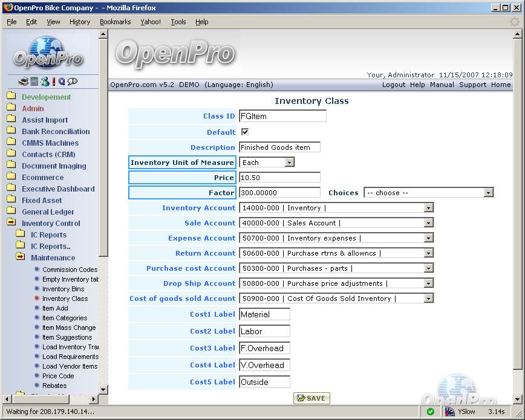This screenshot has width=525, height=420.
Task: Open the History menu in the menu bar
Action: tap(80, 22)
